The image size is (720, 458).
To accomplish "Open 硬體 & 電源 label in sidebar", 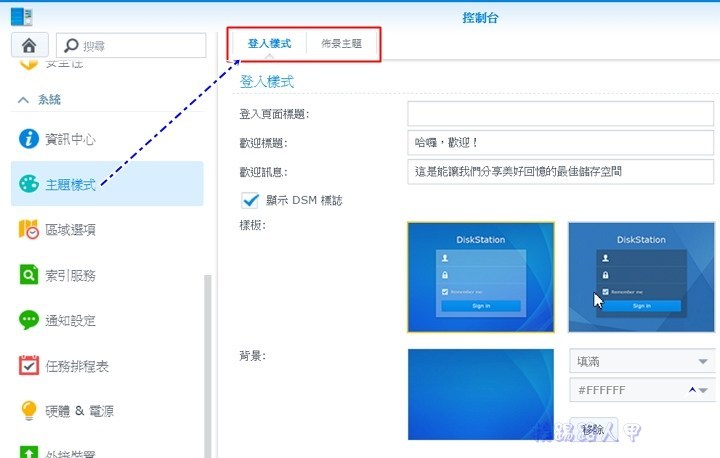I will (x=79, y=411).
